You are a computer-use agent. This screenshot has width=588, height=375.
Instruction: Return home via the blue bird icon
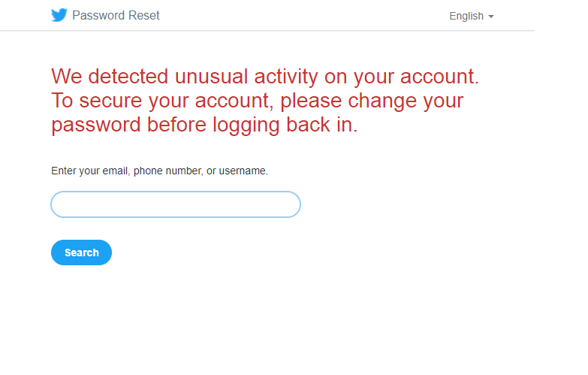click(59, 15)
